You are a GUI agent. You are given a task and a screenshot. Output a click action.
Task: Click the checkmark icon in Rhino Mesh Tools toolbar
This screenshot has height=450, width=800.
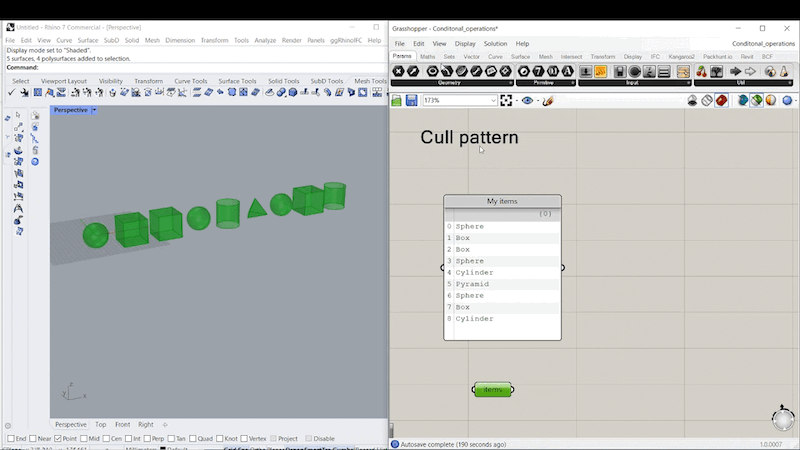11,92
